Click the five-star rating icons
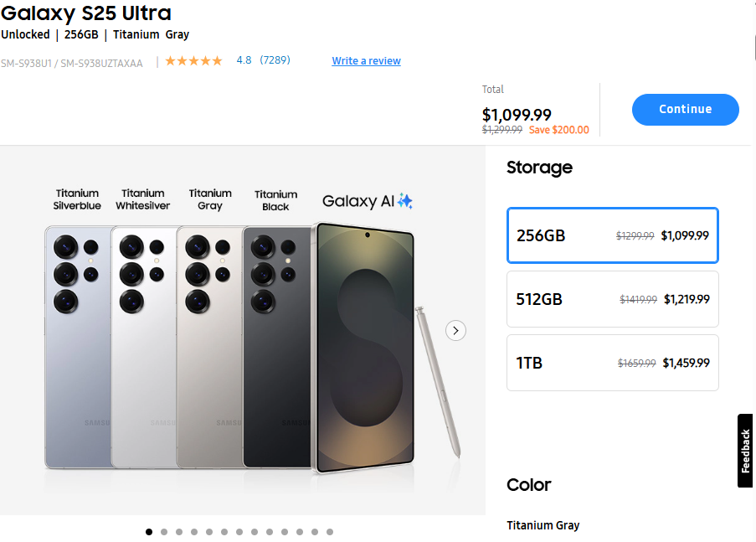The width and height of the screenshot is (756, 542). tap(194, 61)
